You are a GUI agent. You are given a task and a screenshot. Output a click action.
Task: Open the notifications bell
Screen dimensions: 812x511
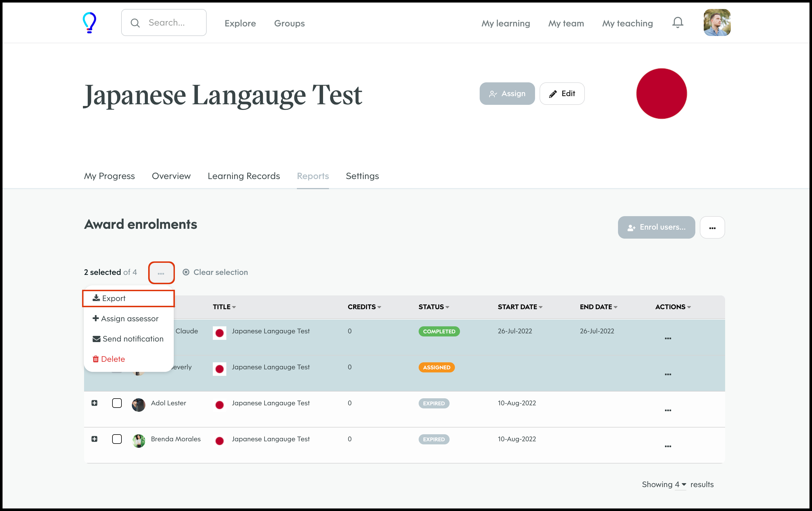[677, 22]
